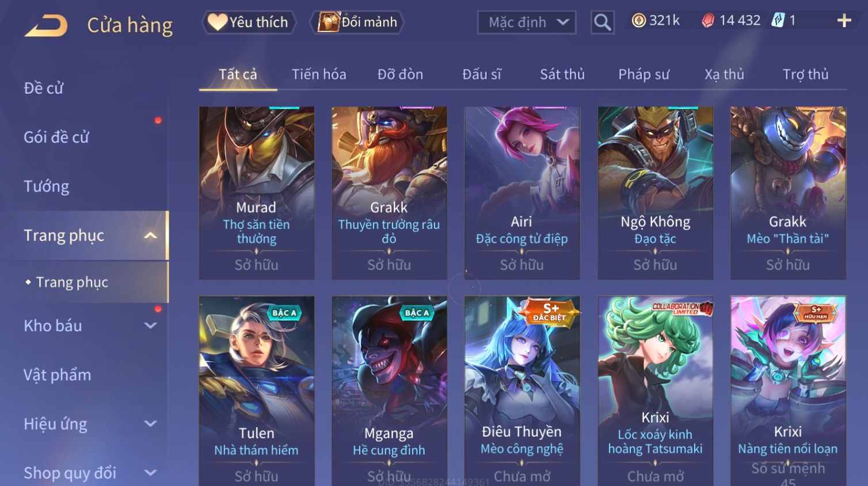Open favorites with the heart icon
Image resolution: width=868 pixels, height=486 pixels.
(x=217, y=22)
